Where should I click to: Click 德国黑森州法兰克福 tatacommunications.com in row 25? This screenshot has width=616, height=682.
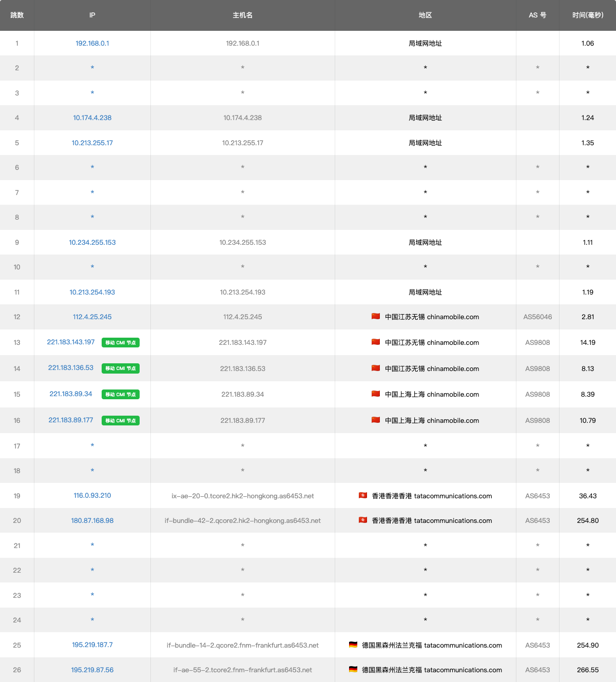[432, 645]
